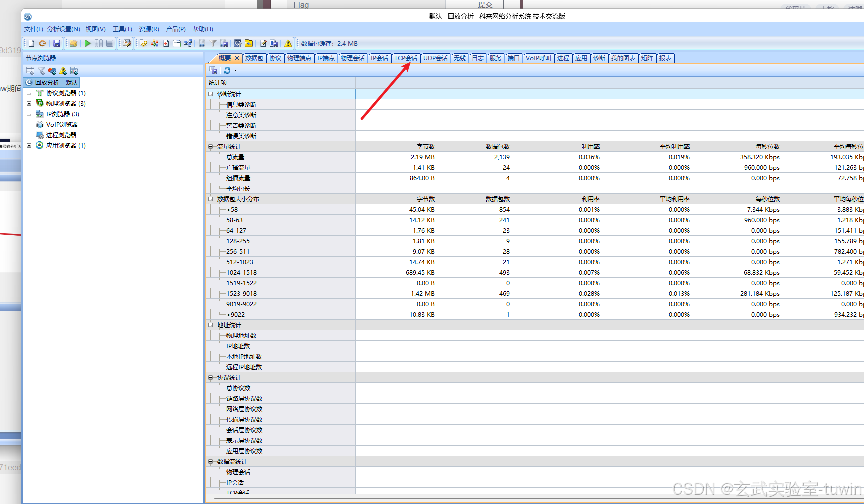Click the pie chart with plus icon in node browser

point(52,71)
